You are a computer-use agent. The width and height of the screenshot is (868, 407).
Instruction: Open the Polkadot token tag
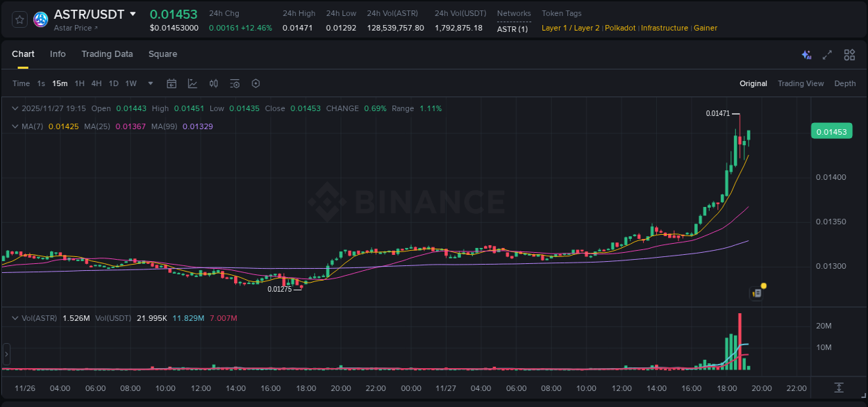coord(619,28)
